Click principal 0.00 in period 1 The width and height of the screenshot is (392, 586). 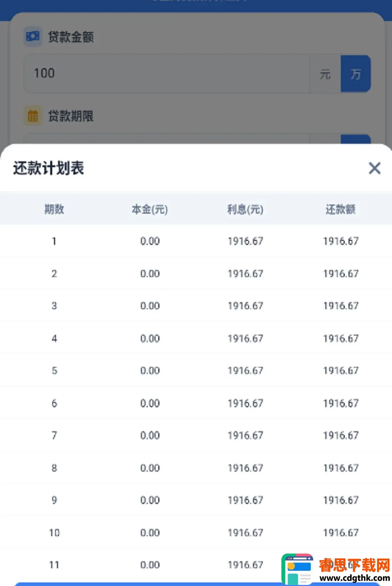(x=150, y=241)
